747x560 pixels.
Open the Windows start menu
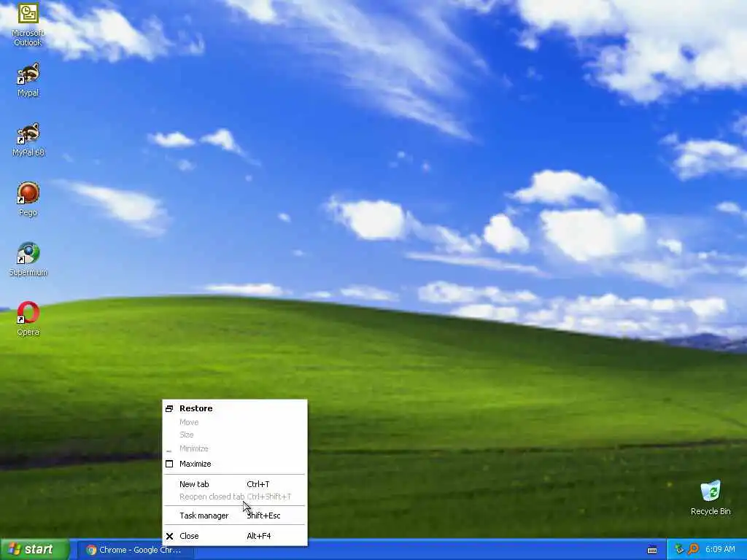35,550
